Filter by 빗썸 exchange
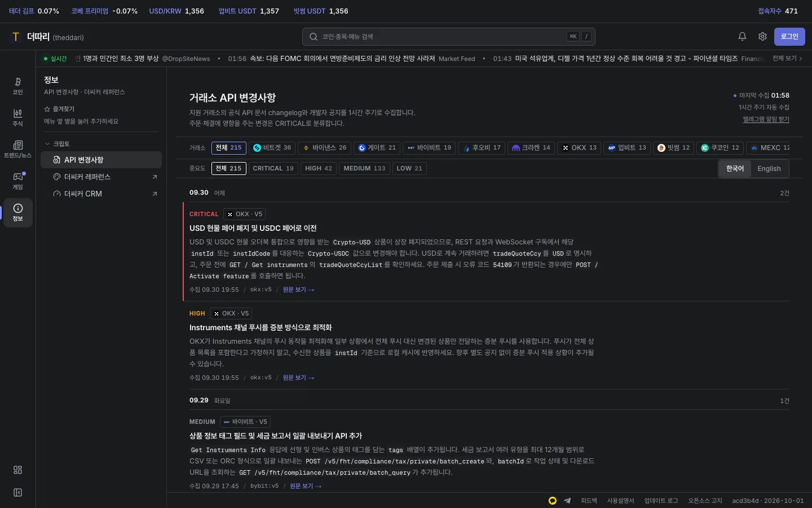812x508 pixels. pos(673,148)
